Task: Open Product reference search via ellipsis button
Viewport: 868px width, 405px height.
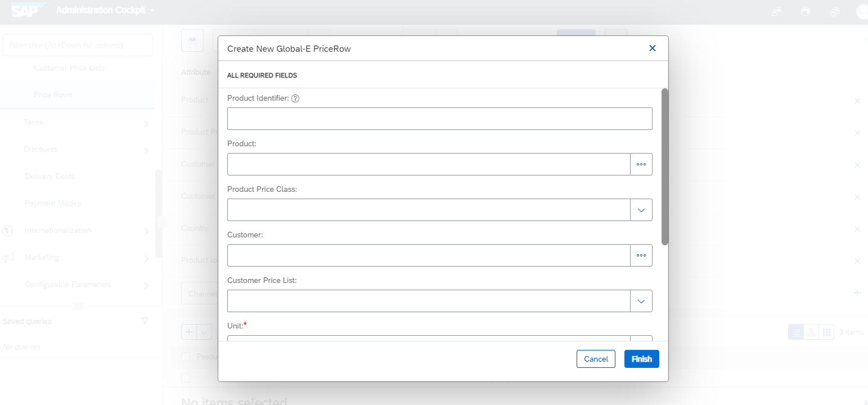Action: pos(641,164)
